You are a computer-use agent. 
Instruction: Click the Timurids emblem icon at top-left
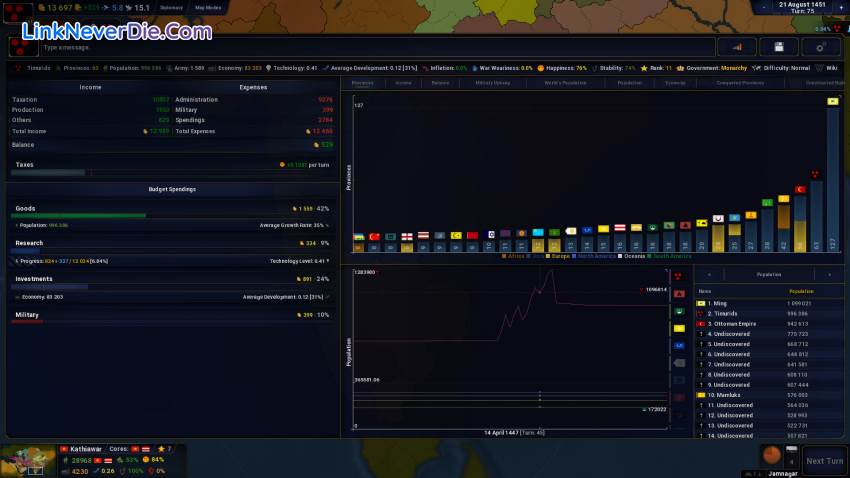click(23, 47)
